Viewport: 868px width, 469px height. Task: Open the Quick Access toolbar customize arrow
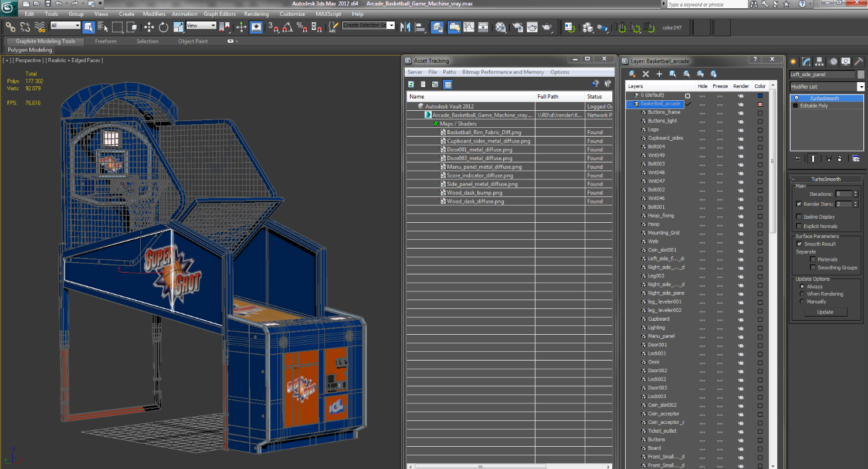[x=100, y=4]
